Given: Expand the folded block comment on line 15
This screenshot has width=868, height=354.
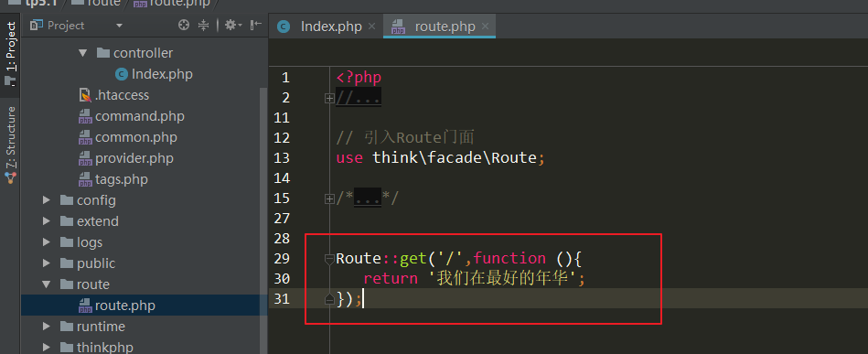Looking at the screenshot, I should [330, 198].
